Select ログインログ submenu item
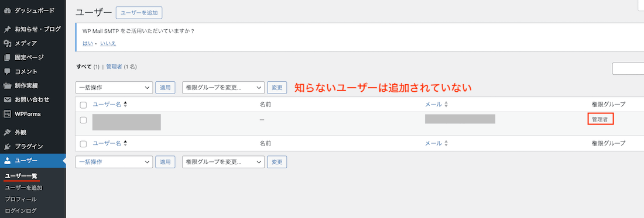The image size is (644, 218). (21, 210)
